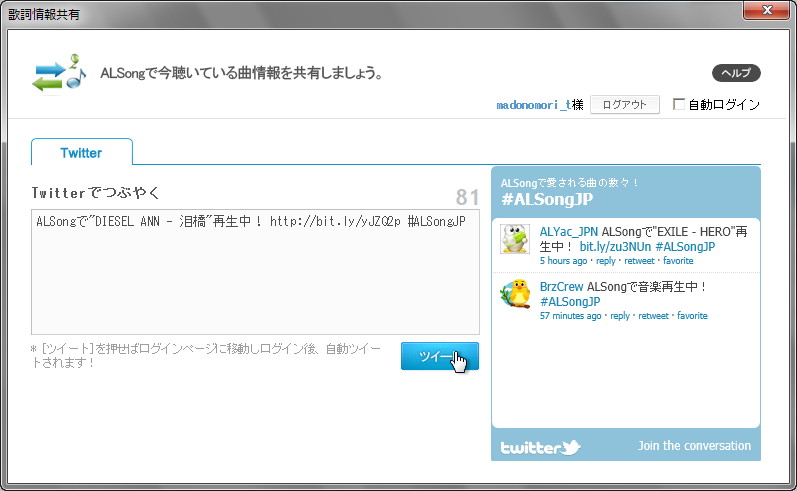Open the #ALSongJP hashtag header
Screen dimensions: 797x491
(547, 199)
